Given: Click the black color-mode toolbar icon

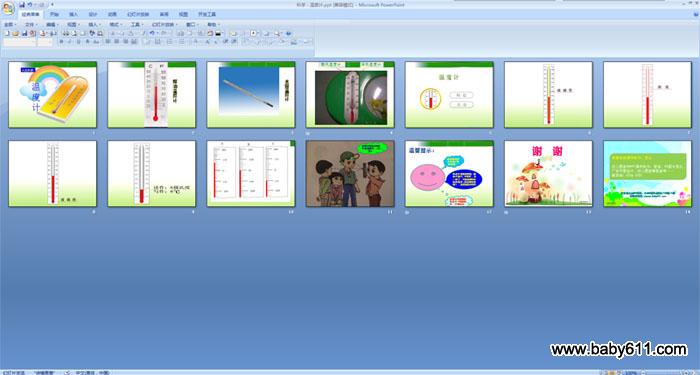Looking at the screenshot, I should click(x=219, y=33).
